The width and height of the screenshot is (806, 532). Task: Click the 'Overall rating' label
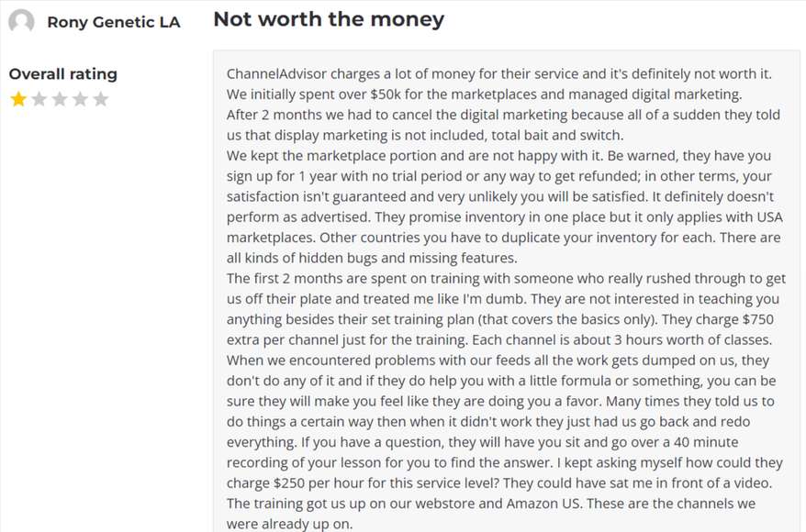(63, 74)
